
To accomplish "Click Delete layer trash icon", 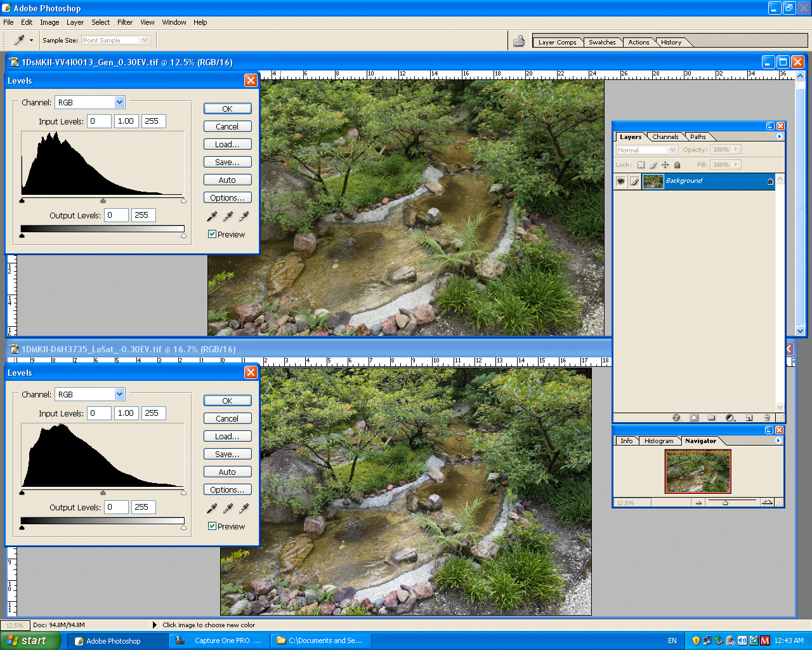I will click(767, 418).
